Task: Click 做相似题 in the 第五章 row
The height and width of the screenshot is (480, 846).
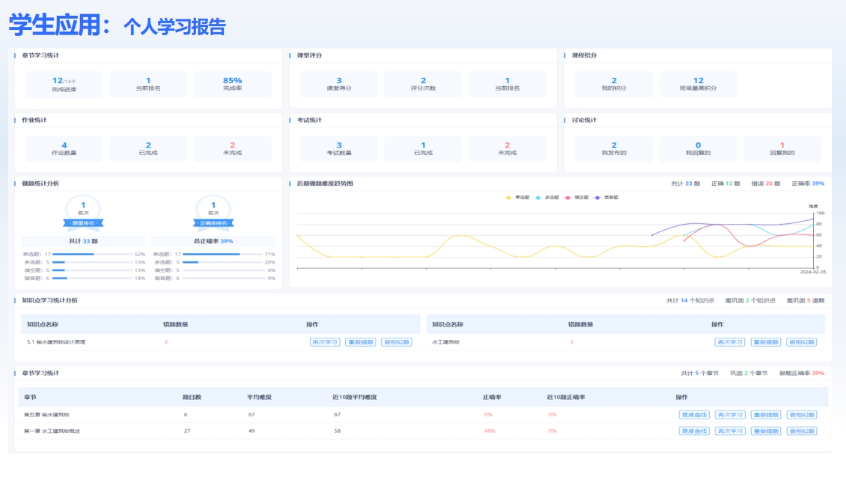Action: tap(802, 415)
